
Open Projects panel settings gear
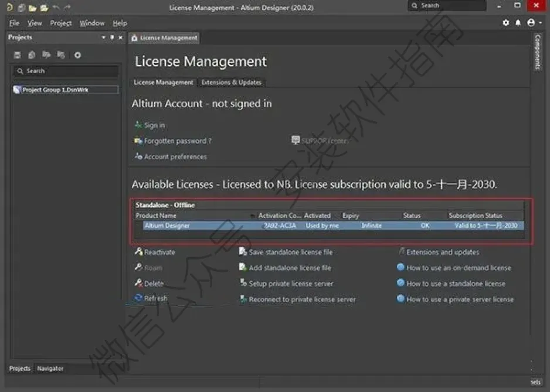pyautogui.click(x=77, y=55)
